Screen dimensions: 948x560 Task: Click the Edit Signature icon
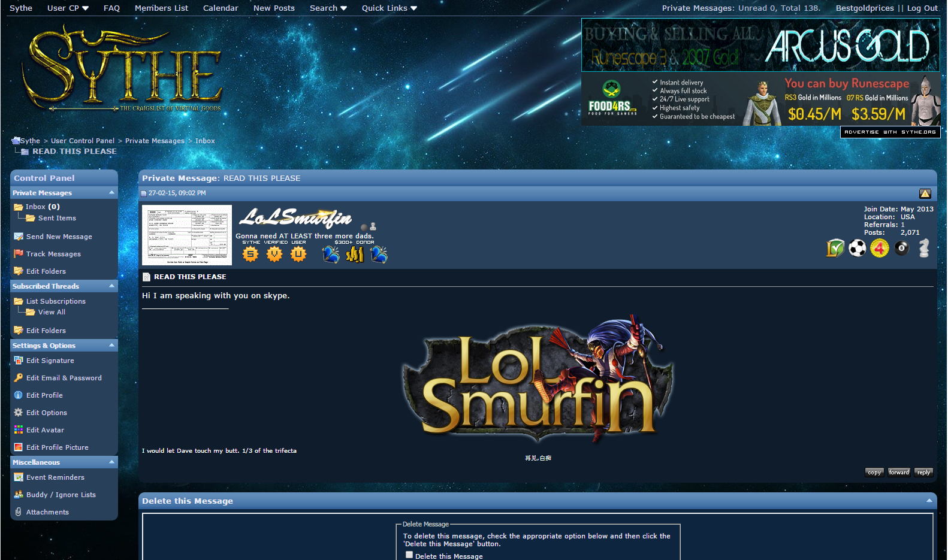pos(19,361)
